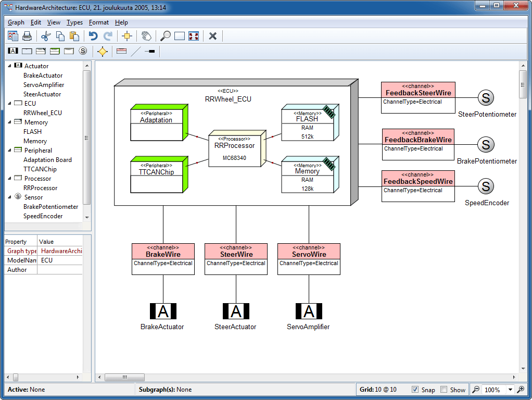This screenshot has width=532, height=400.
Task: Select the Cut tool in the toolbar
Action: pos(46,36)
